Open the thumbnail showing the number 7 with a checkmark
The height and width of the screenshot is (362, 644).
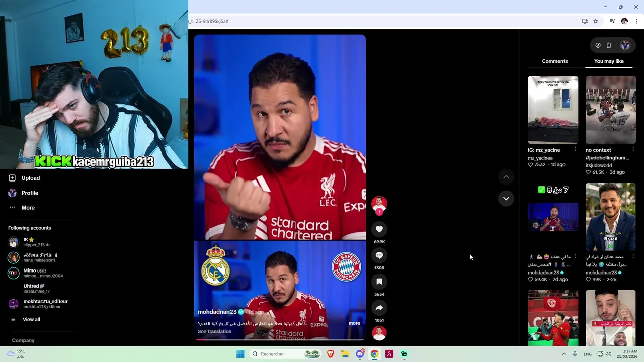click(x=553, y=217)
